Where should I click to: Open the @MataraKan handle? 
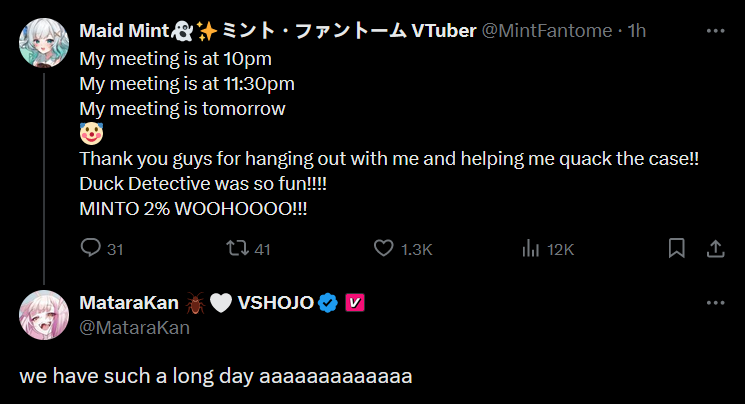pyautogui.click(x=134, y=326)
